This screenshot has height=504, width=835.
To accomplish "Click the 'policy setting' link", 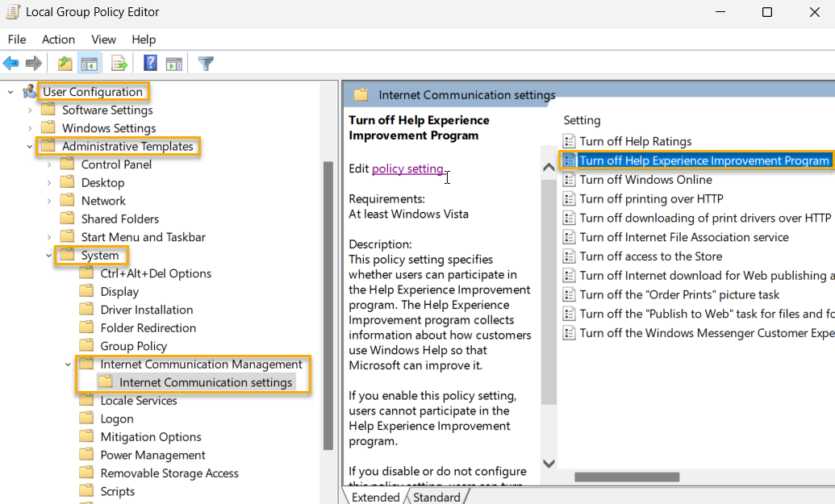I will click(x=408, y=169).
